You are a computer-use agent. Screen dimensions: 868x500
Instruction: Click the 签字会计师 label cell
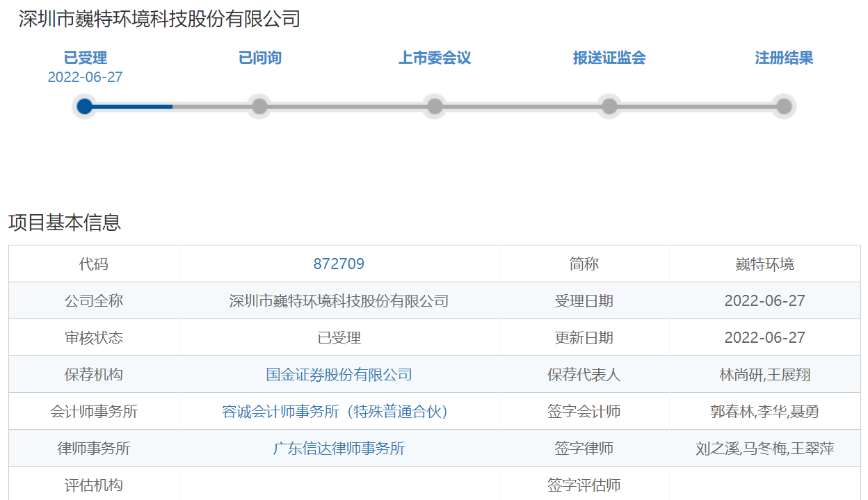[584, 412]
